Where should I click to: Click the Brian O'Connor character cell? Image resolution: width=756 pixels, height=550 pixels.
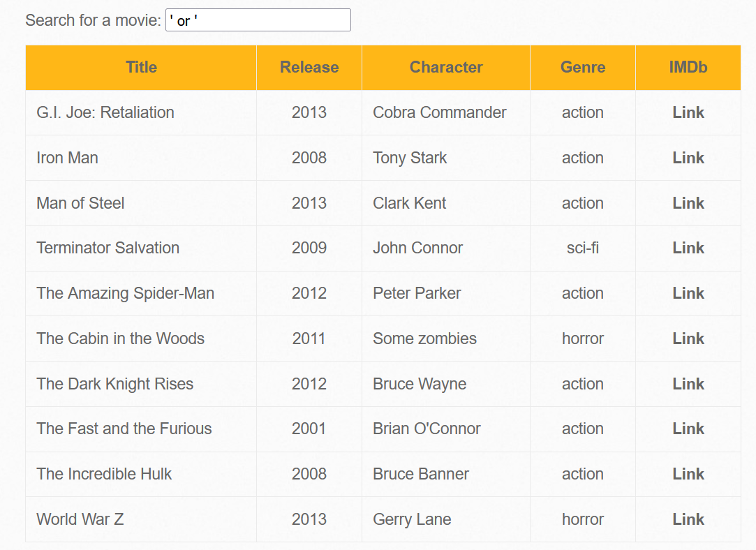click(x=446, y=429)
